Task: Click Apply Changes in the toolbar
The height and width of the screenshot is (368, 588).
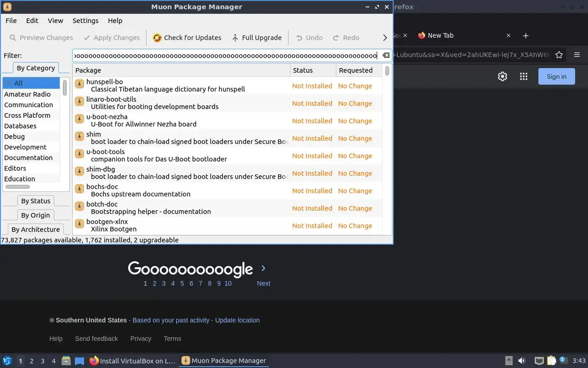Action: click(x=112, y=38)
